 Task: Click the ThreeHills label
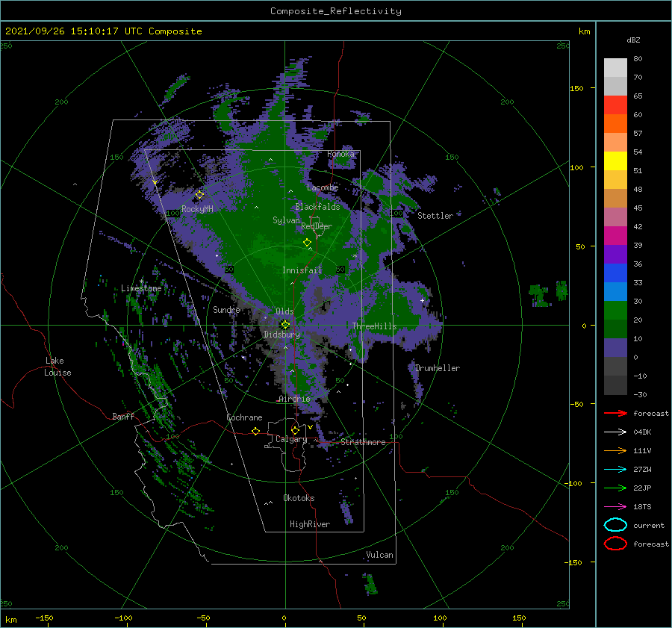click(375, 326)
